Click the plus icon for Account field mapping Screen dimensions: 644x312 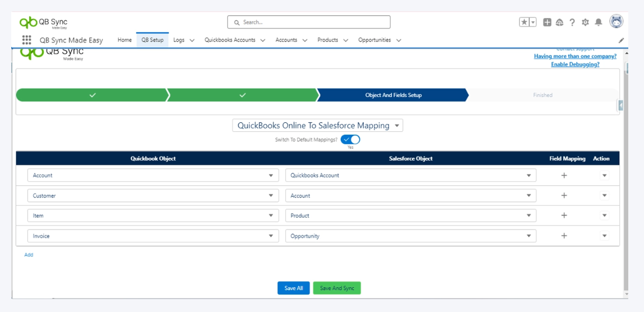click(564, 176)
